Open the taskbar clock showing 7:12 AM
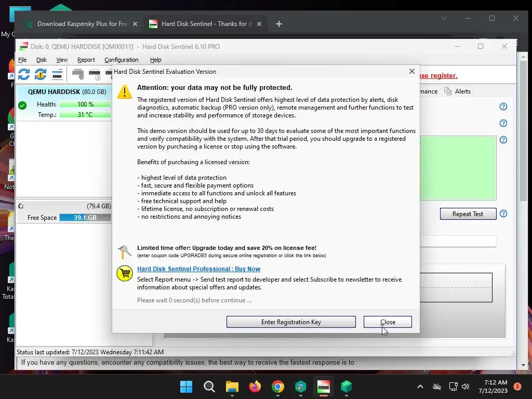532x399 pixels. pyautogui.click(x=494, y=387)
